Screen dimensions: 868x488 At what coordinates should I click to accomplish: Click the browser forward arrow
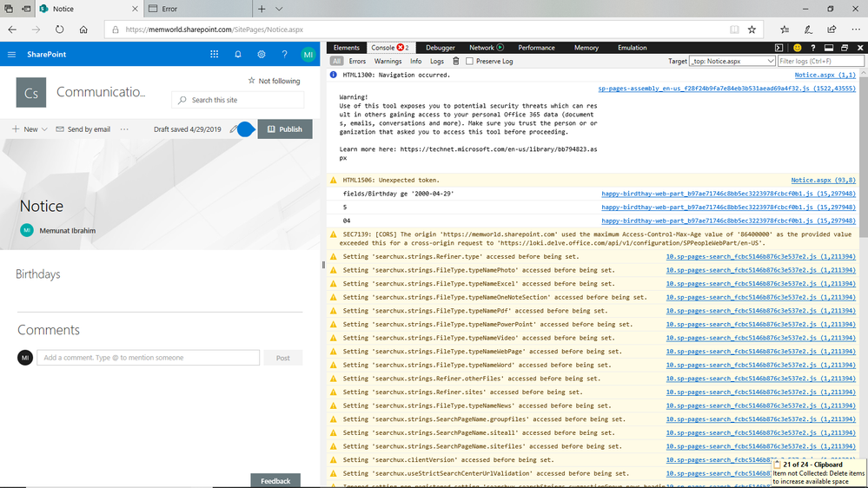click(36, 30)
